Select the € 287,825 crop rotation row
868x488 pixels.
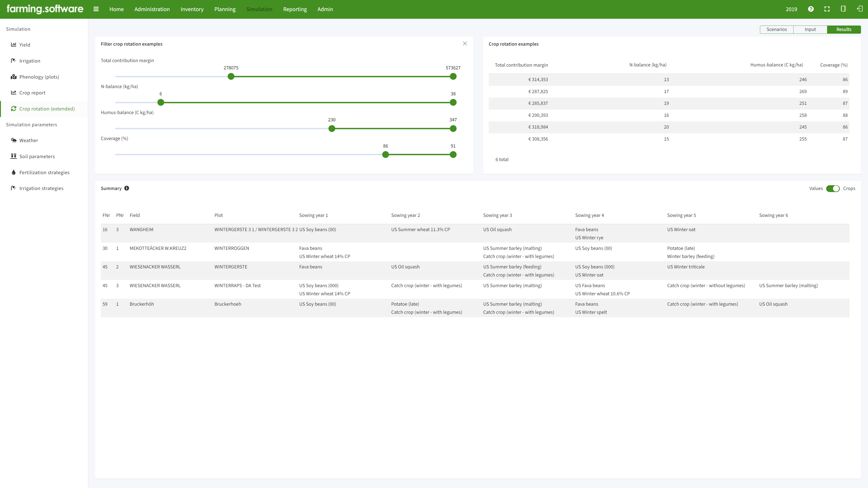coord(669,91)
